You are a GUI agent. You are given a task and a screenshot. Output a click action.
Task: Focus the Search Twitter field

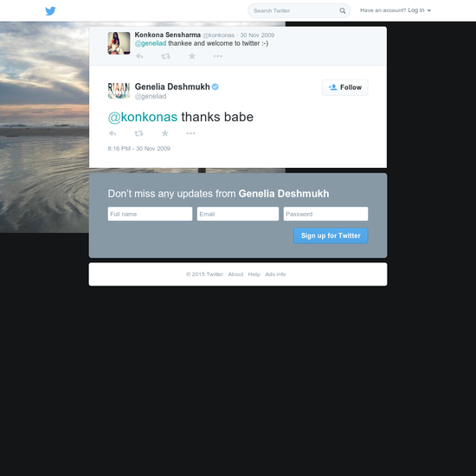pos(294,10)
